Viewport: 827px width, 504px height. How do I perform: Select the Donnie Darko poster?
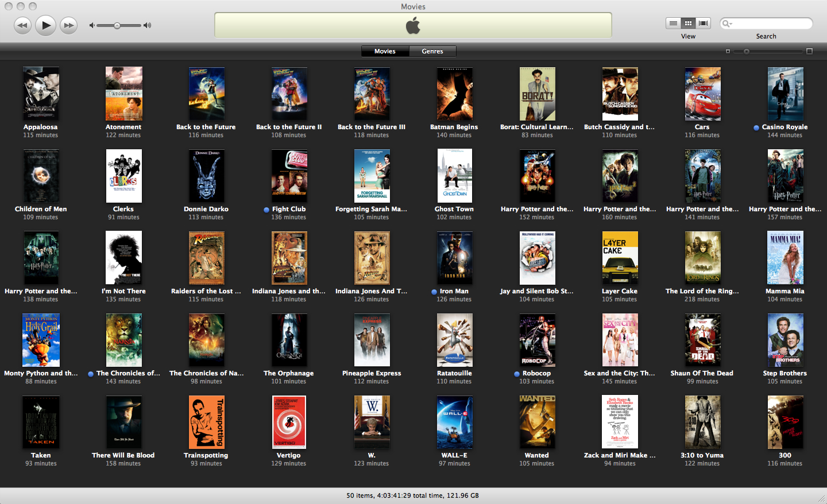(206, 176)
